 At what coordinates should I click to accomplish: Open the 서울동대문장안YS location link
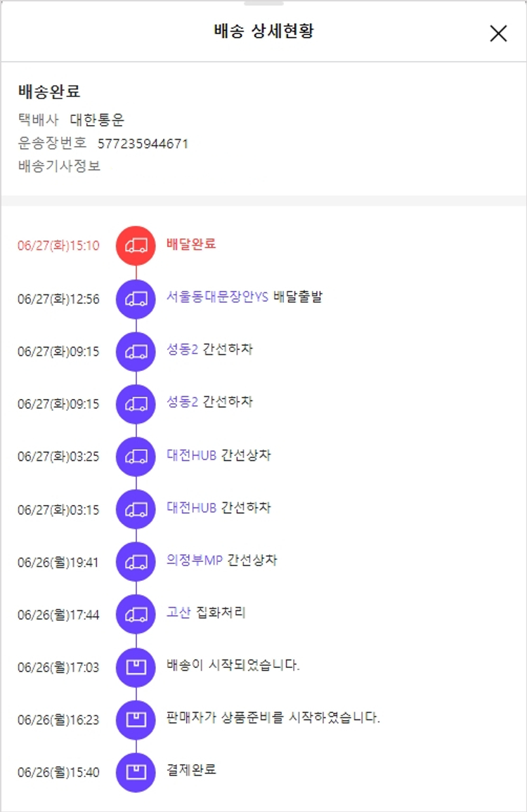pyautogui.click(x=218, y=296)
